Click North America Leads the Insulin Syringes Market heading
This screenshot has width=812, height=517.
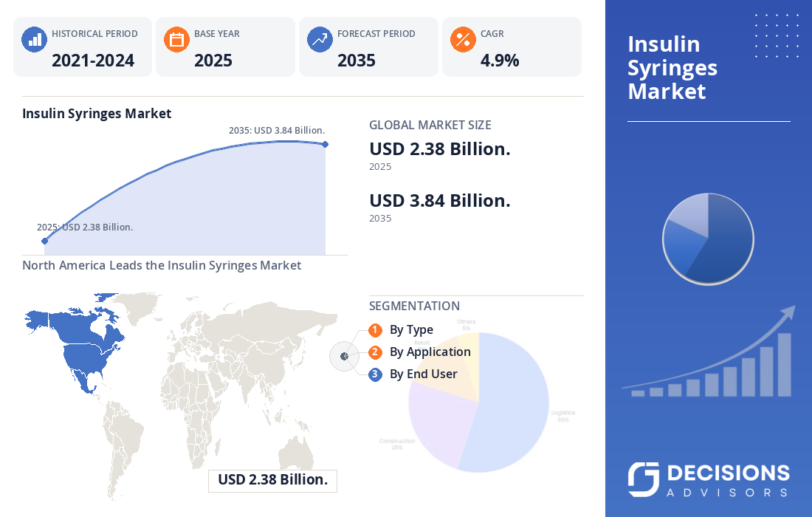[162, 265]
